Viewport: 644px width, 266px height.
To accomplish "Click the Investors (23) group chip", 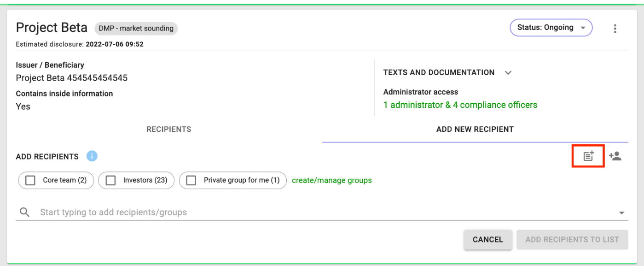I will tap(136, 180).
